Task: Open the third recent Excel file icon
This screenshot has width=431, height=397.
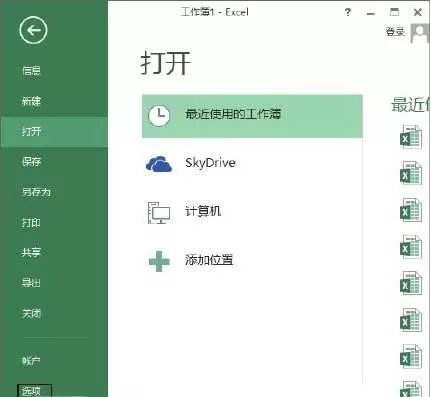Action: point(411,210)
